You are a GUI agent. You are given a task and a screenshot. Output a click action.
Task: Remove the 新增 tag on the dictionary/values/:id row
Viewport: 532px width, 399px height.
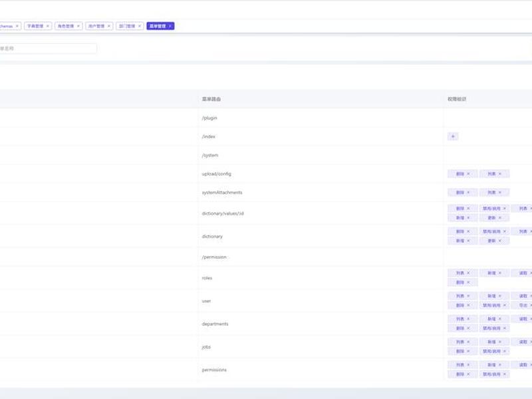point(468,218)
